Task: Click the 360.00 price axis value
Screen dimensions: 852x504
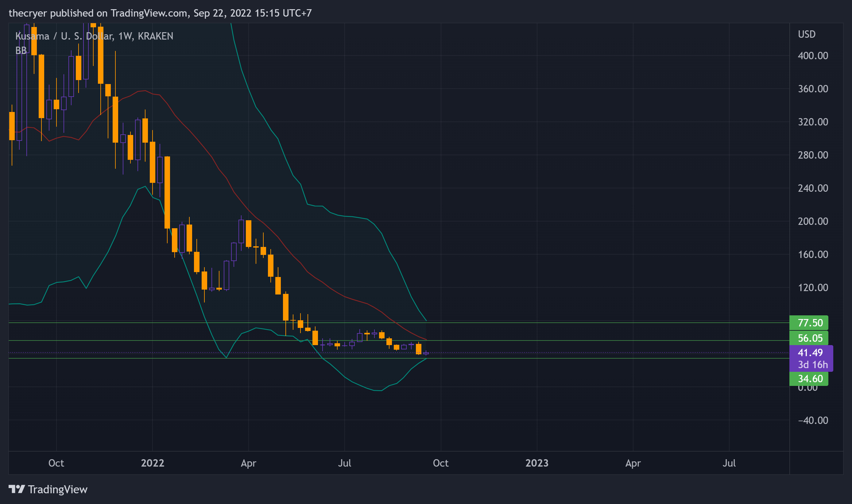Action: [x=813, y=89]
